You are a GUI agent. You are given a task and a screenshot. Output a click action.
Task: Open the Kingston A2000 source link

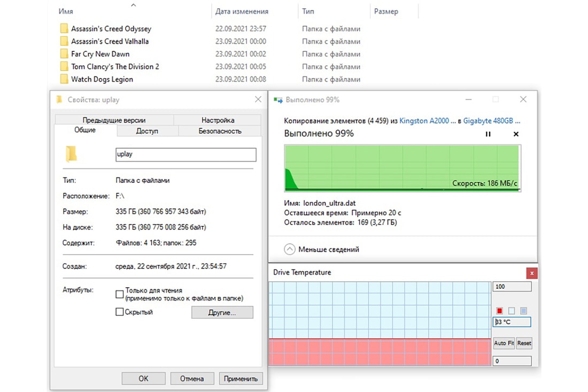[428, 121]
